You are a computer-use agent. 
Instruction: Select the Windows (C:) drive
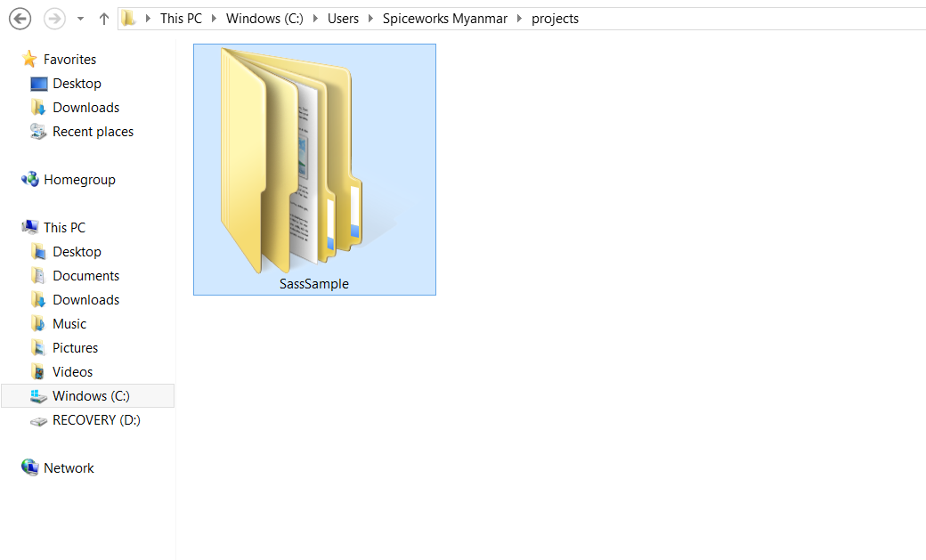pyautogui.click(x=91, y=396)
